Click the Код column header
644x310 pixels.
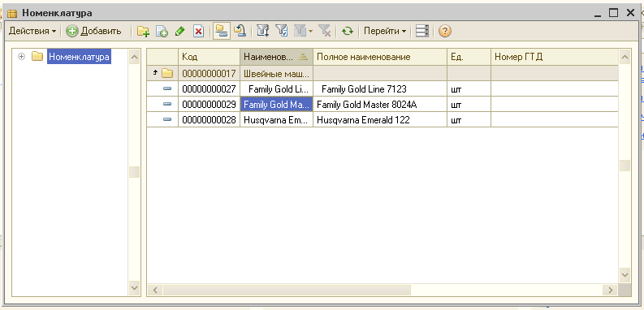tap(209, 57)
